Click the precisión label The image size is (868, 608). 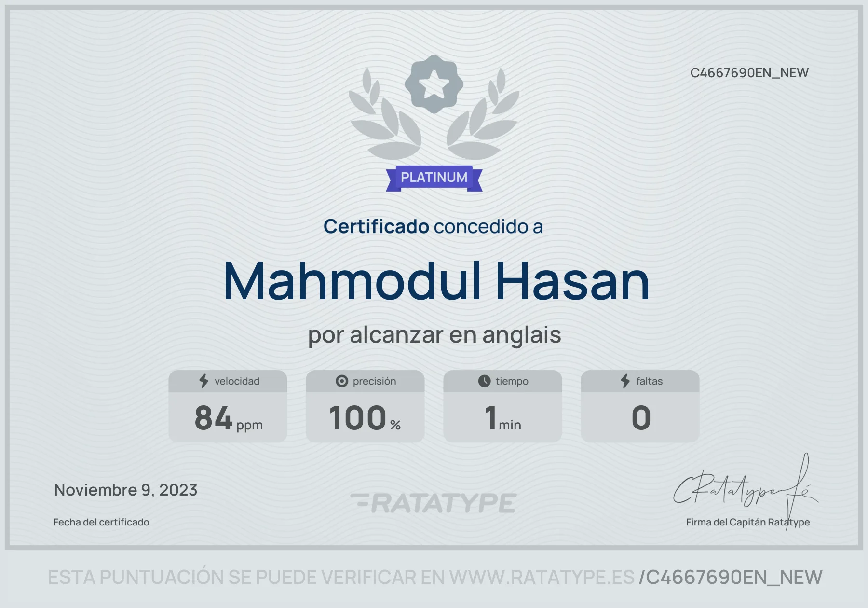coord(374,381)
